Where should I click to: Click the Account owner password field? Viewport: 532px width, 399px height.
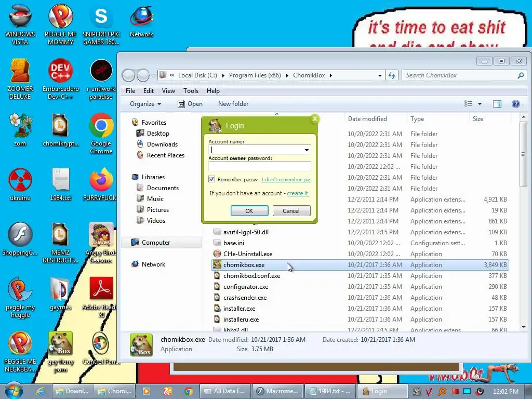[260, 166]
